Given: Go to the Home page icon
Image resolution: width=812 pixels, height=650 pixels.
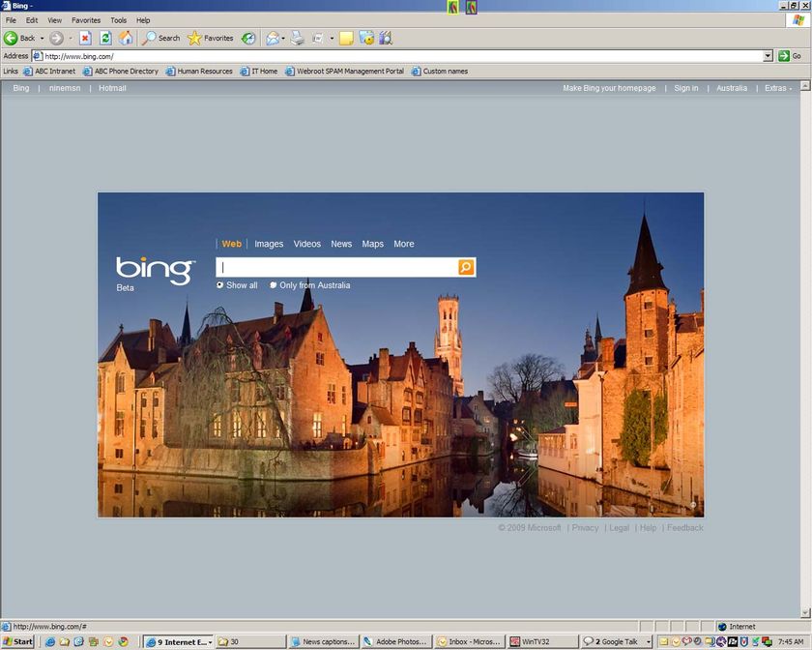Looking at the screenshot, I should tap(125, 38).
